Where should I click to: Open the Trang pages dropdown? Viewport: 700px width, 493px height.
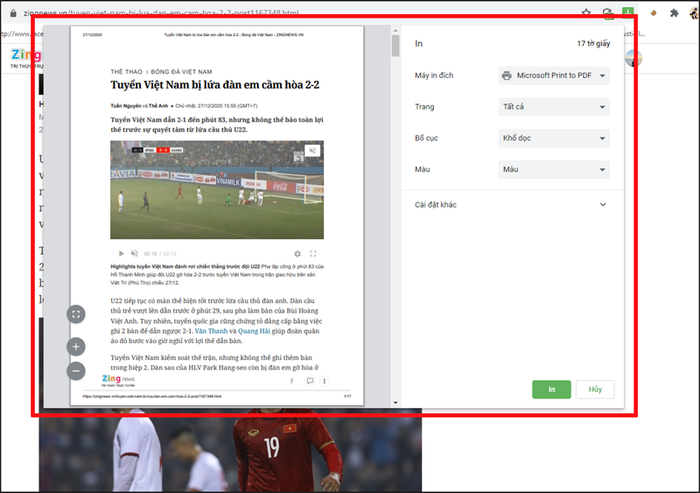(554, 107)
